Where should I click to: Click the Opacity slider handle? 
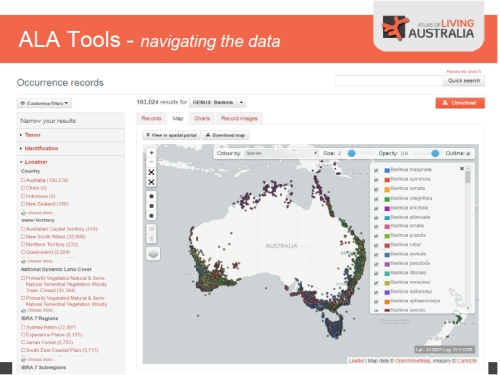435,153
